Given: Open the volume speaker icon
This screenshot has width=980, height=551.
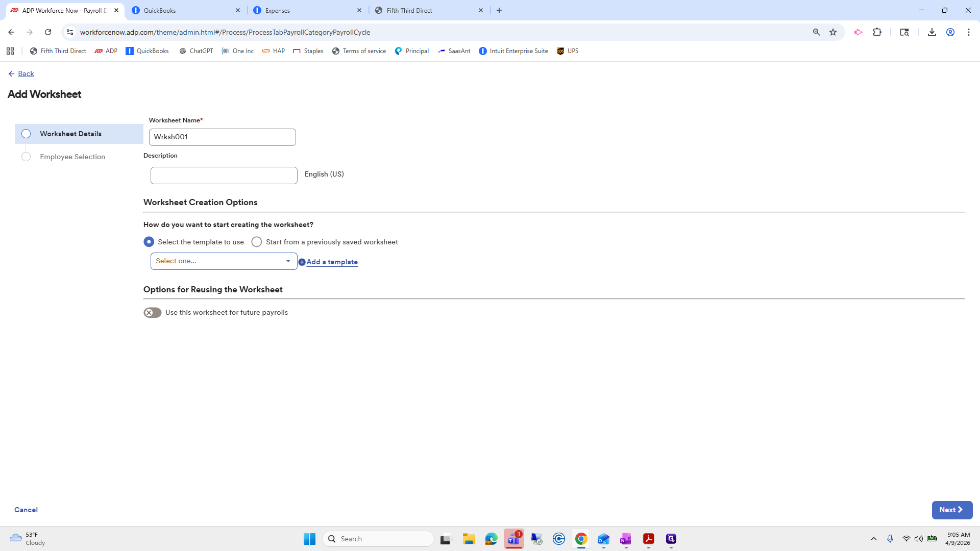Looking at the screenshot, I should [918, 539].
